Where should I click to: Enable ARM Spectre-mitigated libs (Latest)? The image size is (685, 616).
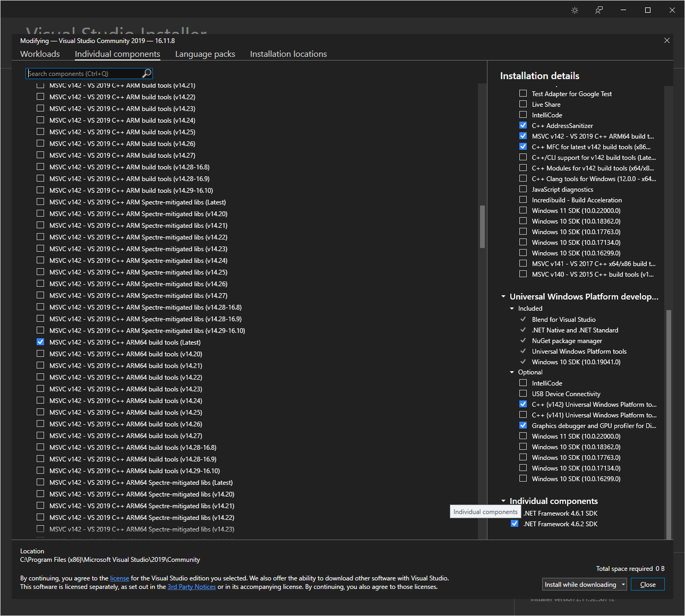click(40, 202)
